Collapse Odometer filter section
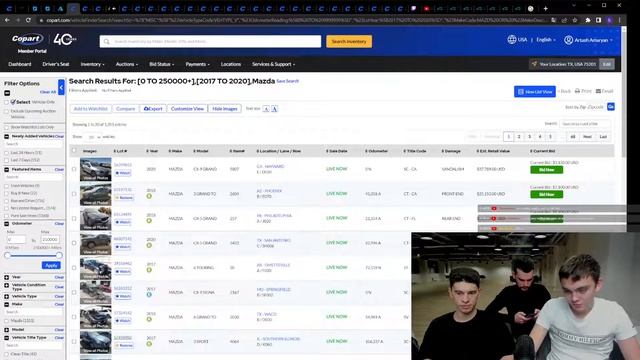Screen dimensions: 640x360 click(x=7, y=224)
